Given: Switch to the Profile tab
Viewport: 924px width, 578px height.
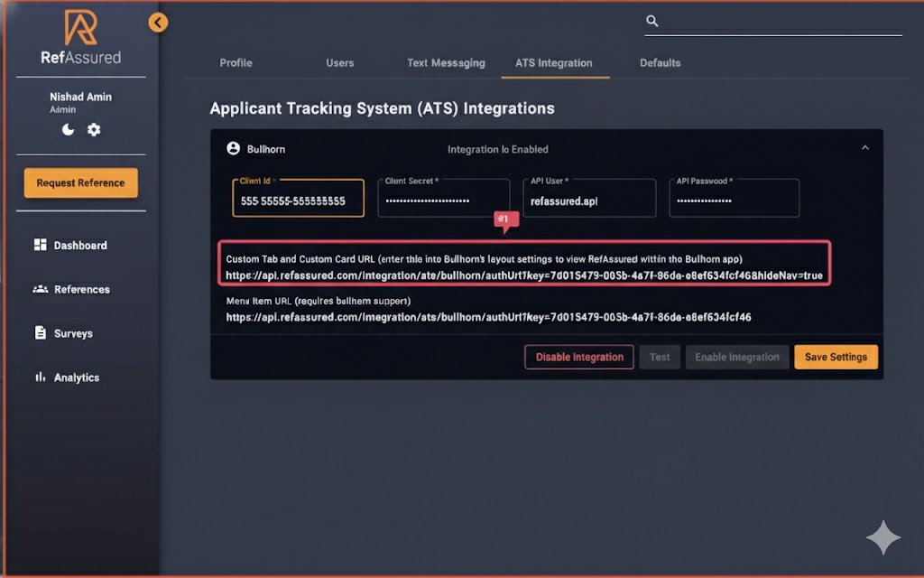Looking at the screenshot, I should [x=236, y=63].
